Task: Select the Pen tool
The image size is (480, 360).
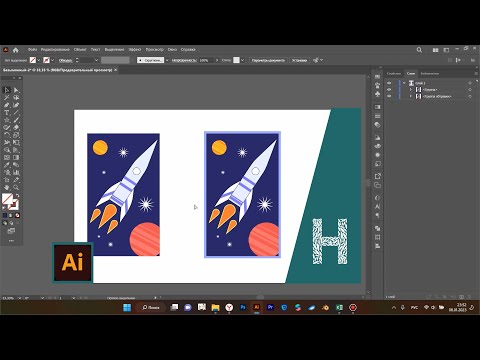Action: (x=7, y=105)
